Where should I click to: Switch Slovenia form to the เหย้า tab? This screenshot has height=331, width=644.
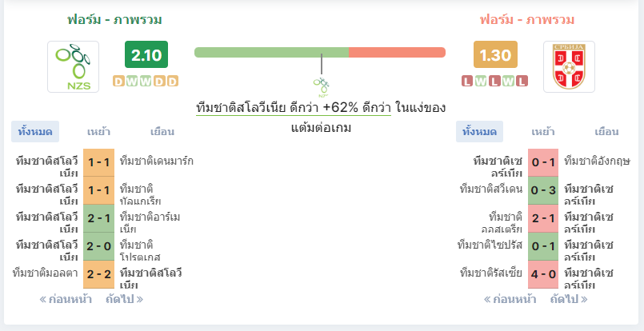tap(98, 132)
